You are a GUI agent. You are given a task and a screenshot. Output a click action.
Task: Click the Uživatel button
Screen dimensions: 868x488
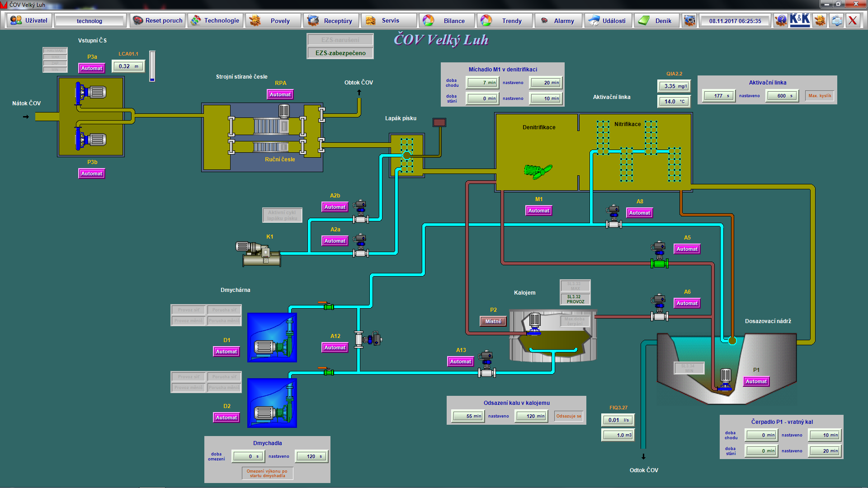[x=29, y=21]
